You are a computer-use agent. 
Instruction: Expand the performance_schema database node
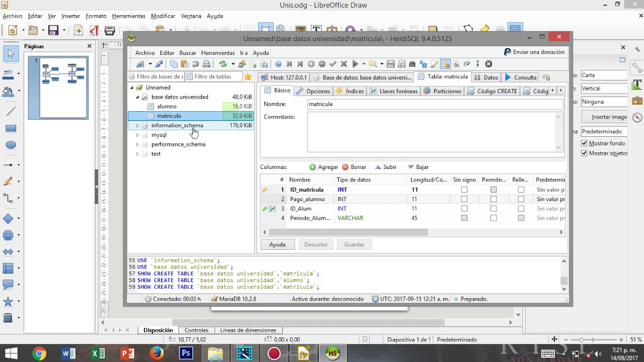[137, 144]
